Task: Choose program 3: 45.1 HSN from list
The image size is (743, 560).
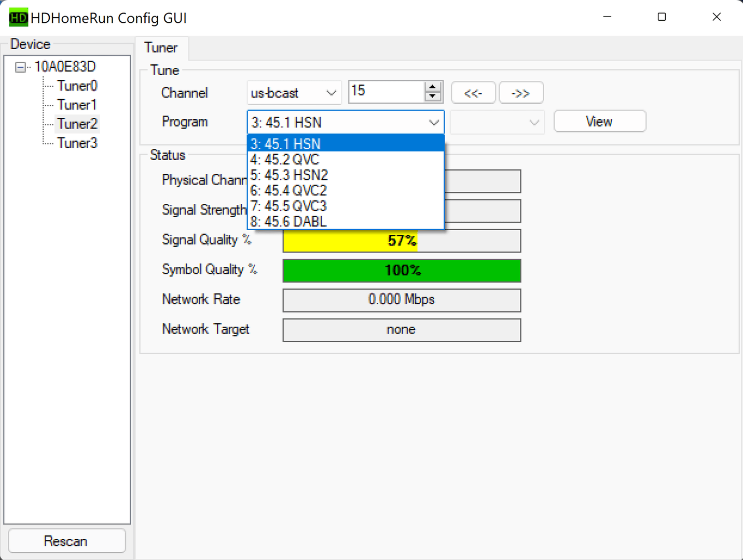Action: tap(346, 144)
